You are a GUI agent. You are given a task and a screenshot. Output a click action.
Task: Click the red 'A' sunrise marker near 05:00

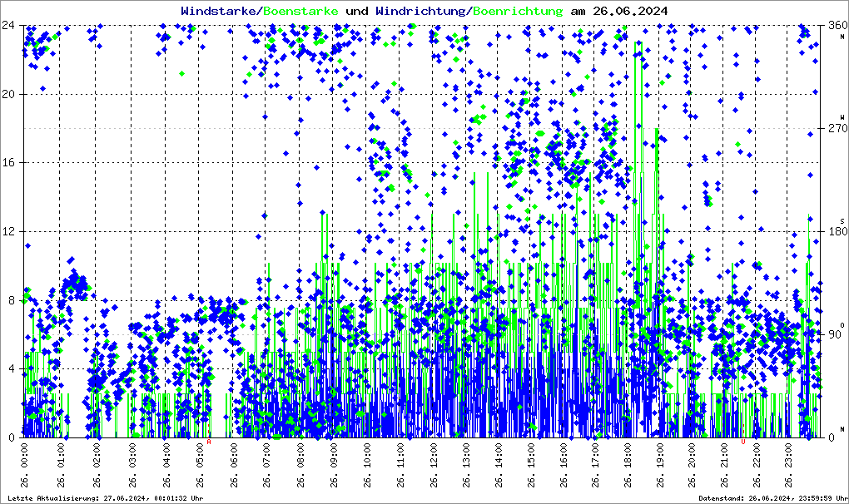coord(209,442)
